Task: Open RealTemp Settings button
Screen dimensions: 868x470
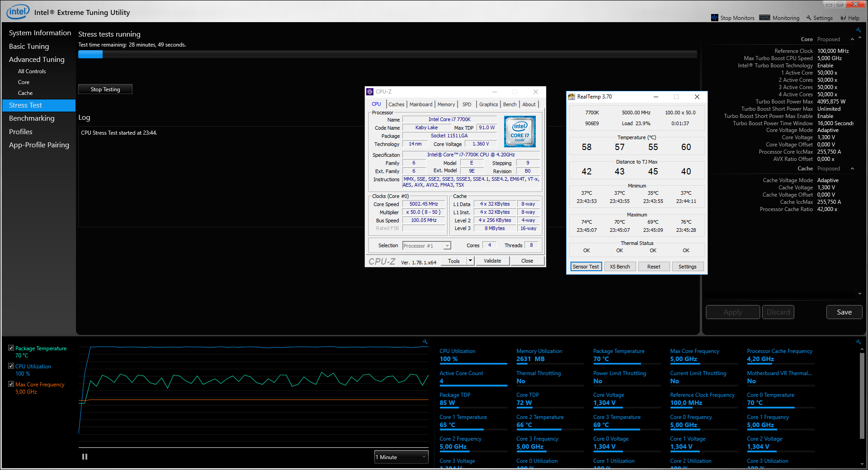Action: point(688,267)
